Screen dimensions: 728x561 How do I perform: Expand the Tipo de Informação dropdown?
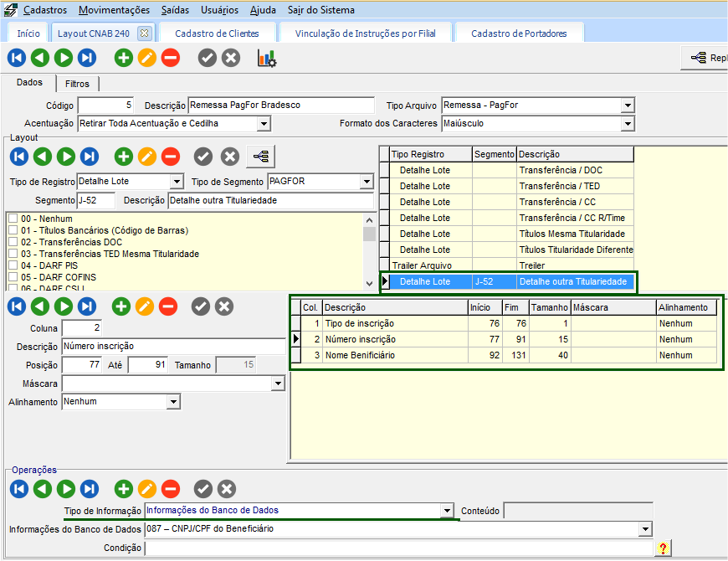(447, 511)
